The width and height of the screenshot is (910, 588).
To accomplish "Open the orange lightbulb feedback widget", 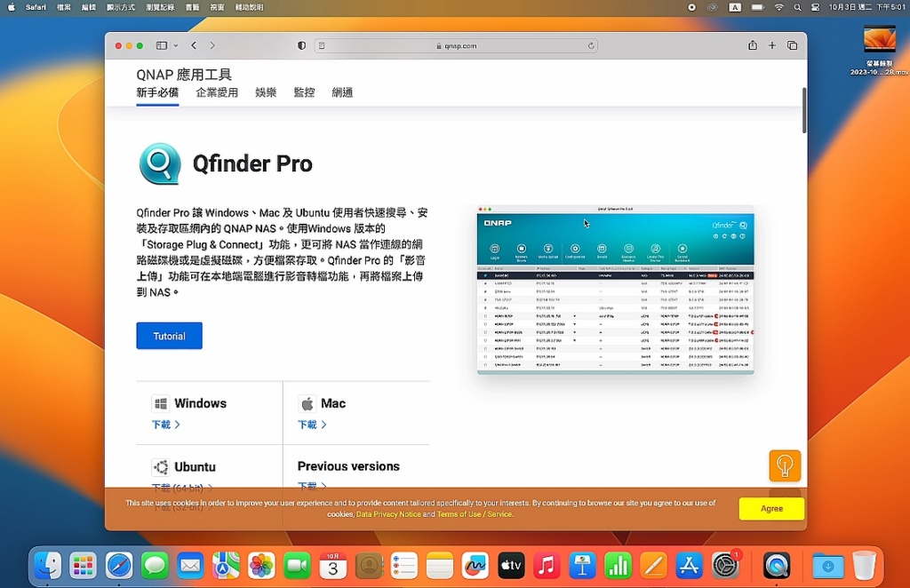I will coord(785,465).
